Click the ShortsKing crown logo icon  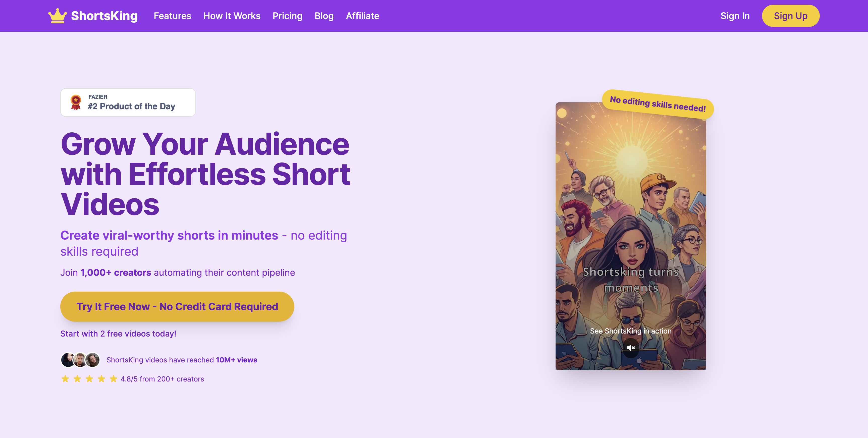click(57, 16)
